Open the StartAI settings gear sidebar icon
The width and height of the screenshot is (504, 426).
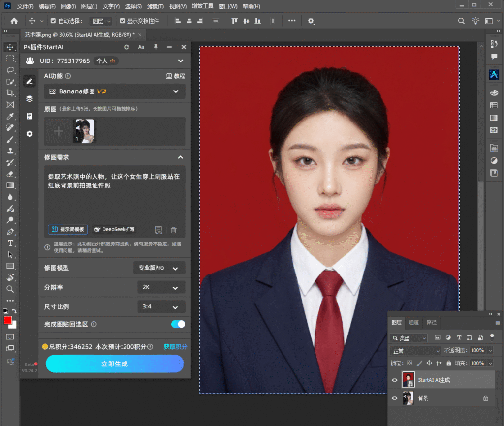coord(30,134)
